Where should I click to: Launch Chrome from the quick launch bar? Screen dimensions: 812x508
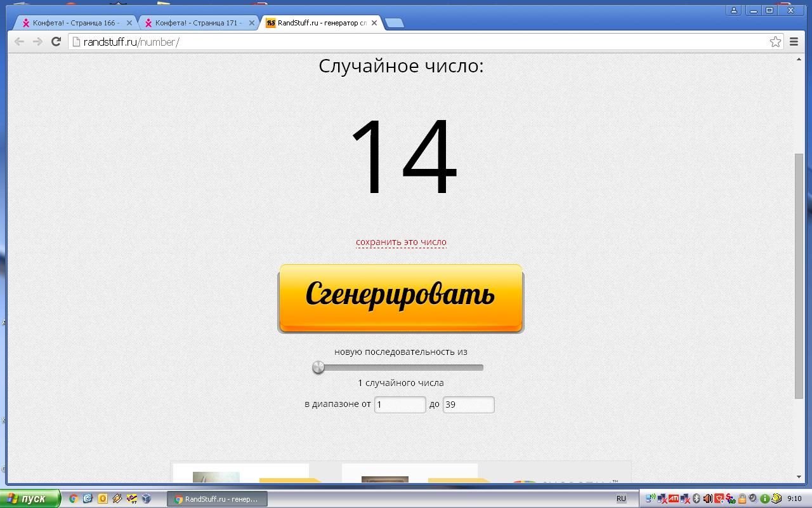tap(74, 498)
